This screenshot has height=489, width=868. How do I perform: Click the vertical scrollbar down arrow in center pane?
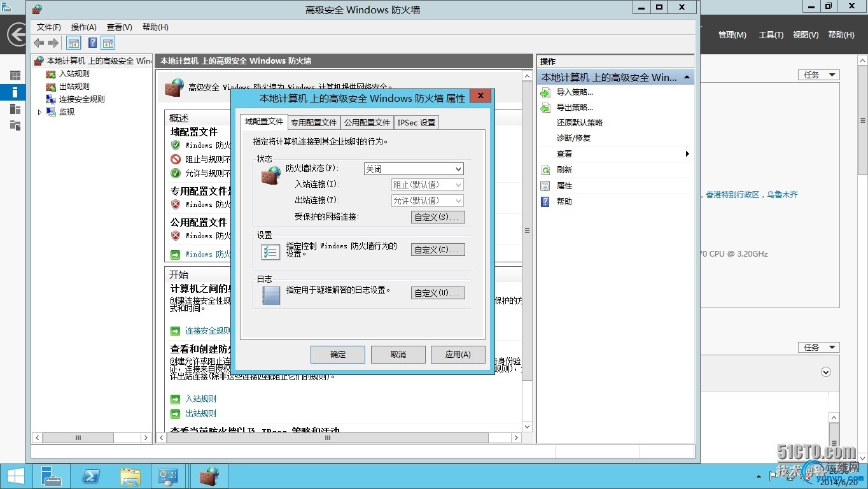[x=527, y=427]
